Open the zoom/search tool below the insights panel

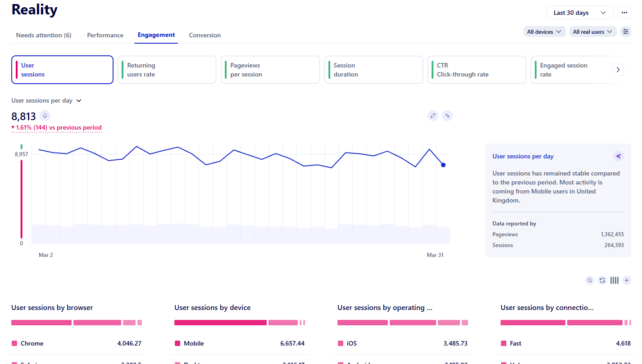coord(590,280)
